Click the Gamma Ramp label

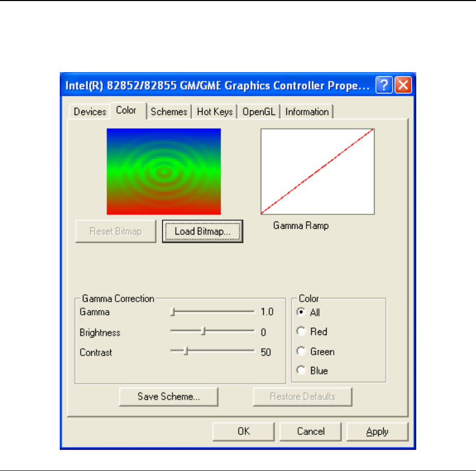301,226
